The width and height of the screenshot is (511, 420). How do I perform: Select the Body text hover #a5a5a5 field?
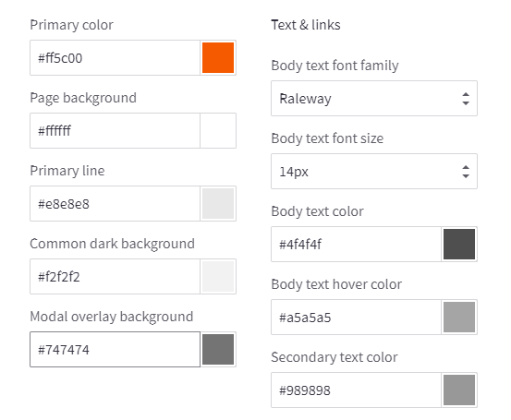[356, 318]
